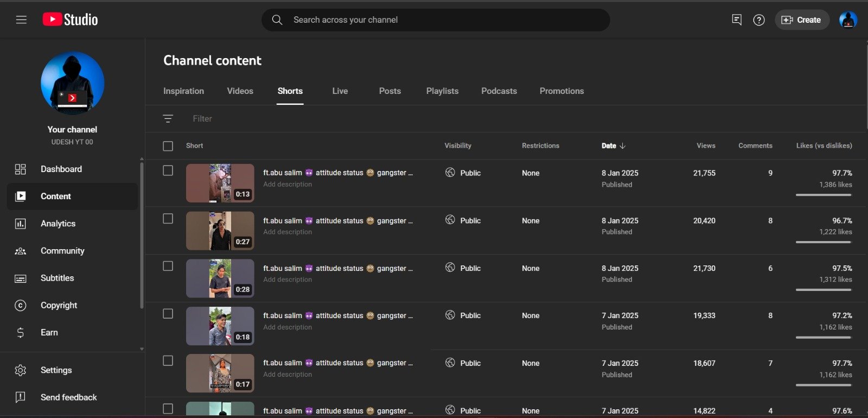Click the Community people icon

click(x=21, y=251)
